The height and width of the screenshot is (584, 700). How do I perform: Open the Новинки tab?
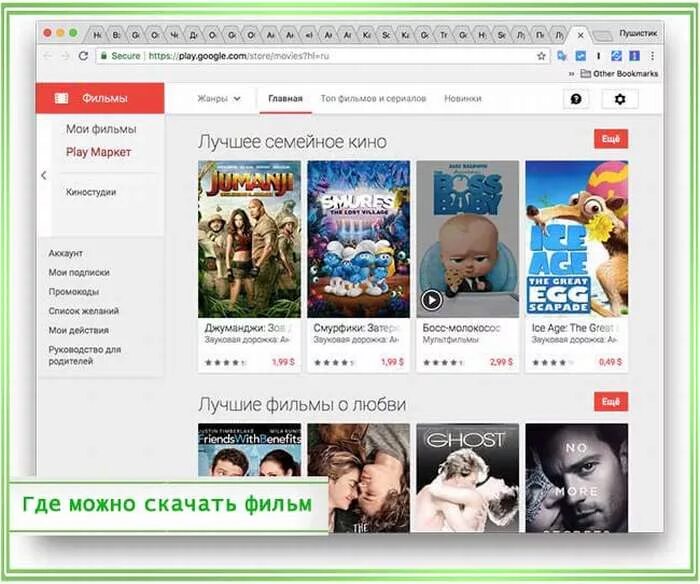pyautogui.click(x=462, y=99)
